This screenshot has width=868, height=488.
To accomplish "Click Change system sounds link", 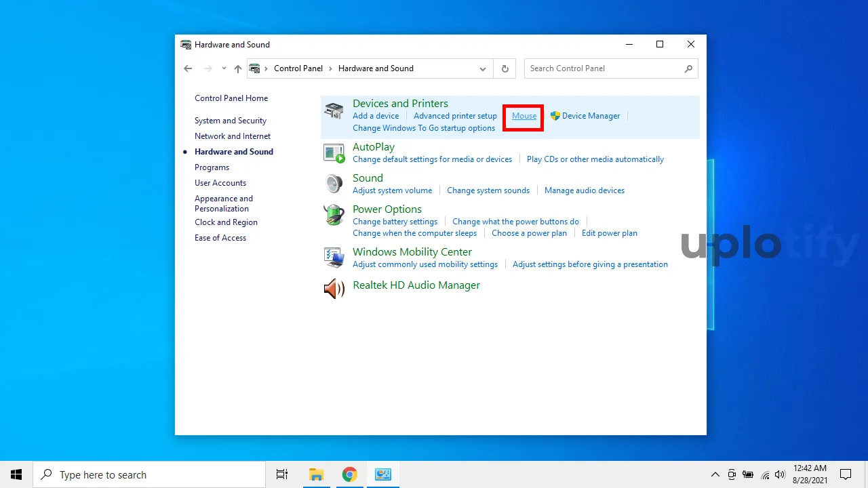I will 488,190.
